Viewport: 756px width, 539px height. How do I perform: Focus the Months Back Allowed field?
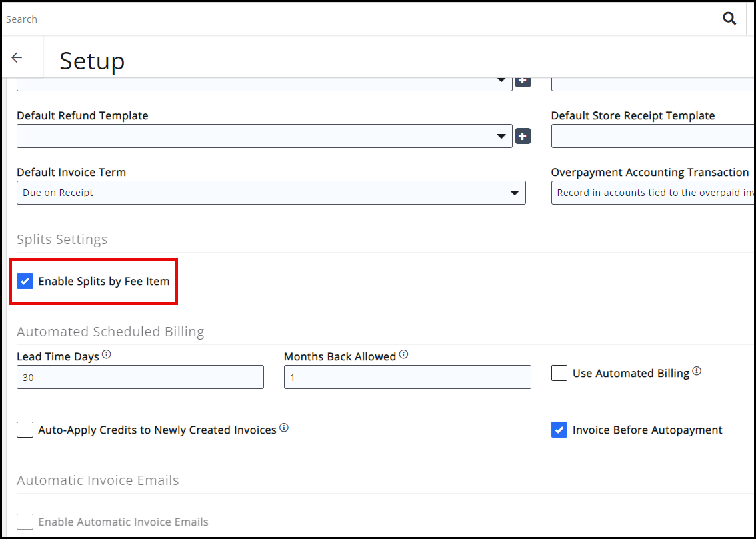(x=407, y=377)
